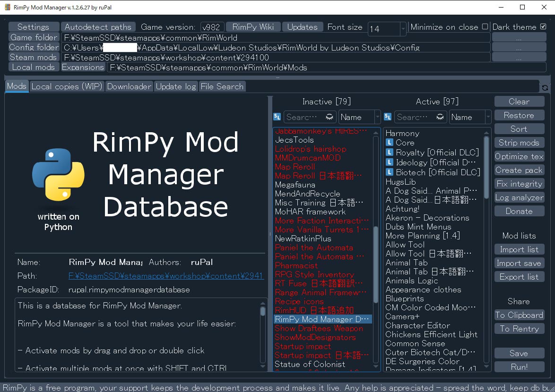Open the Game folder browse ellipsis

pos(519,37)
